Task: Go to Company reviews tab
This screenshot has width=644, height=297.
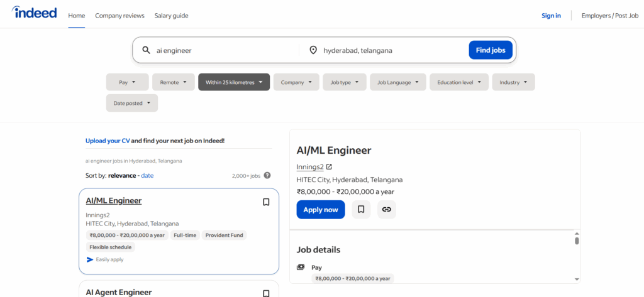Action: tap(119, 16)
